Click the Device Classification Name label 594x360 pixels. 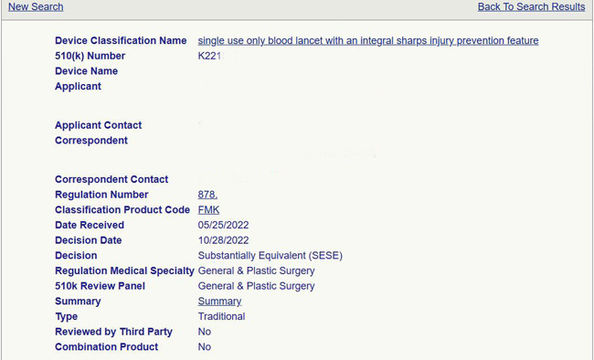(x=120, y=41)
